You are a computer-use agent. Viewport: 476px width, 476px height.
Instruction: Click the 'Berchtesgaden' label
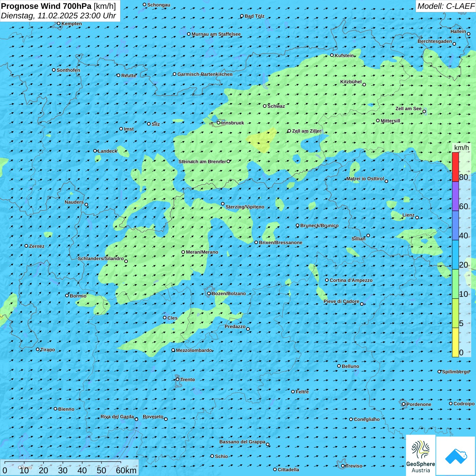tap(435, 41)
